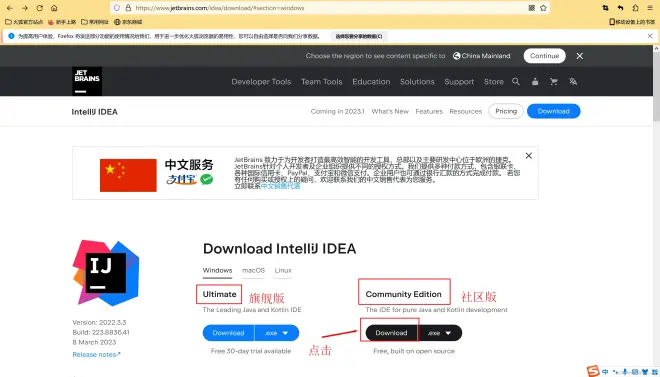Open the Support menu
This screenshot has height=377, width=660.
point(459,82)
